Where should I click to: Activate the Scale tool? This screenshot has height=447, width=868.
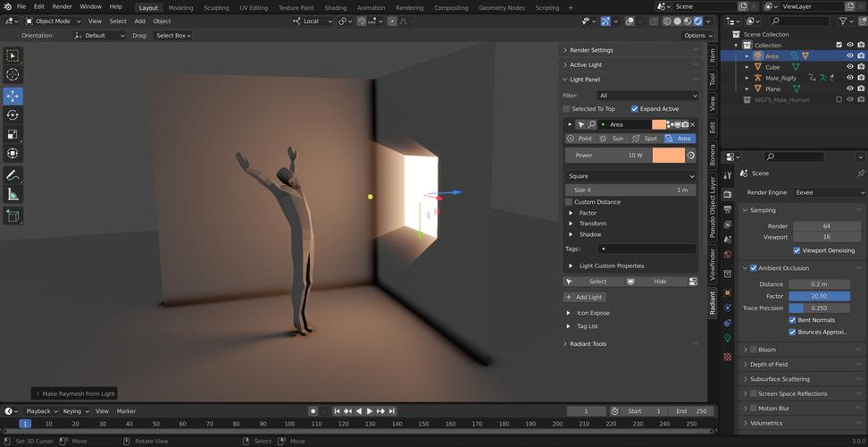coord(13,135)
